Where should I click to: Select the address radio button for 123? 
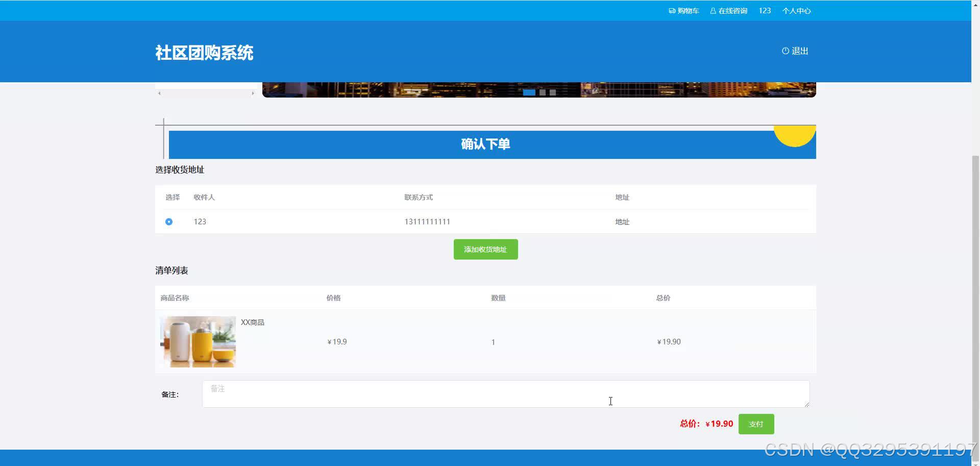pos(169,222)
